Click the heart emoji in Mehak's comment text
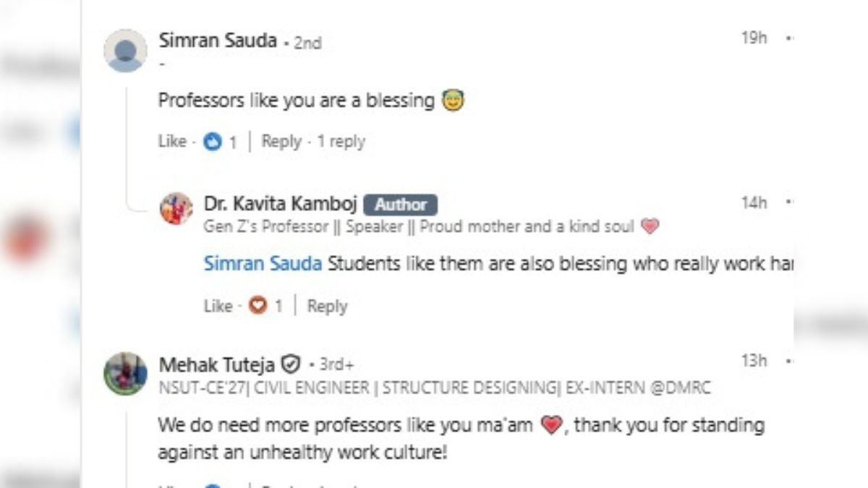Image resolution: width=868 pixels, height=488 pixels. (x=550, y=425)
